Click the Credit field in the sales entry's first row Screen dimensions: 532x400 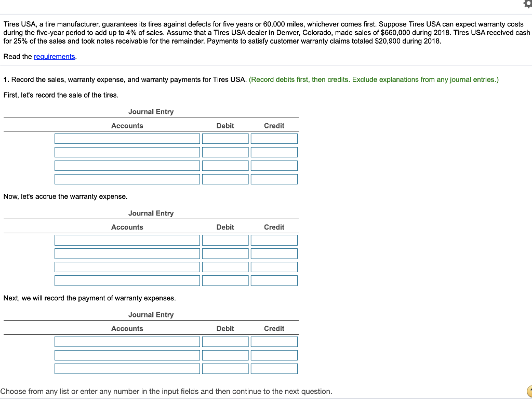274,138
